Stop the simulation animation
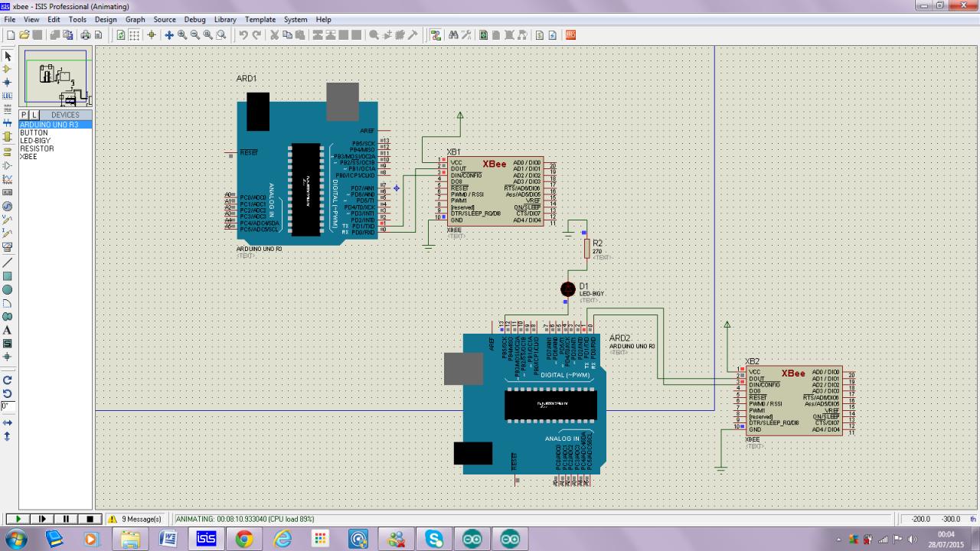Image resolution: width=980 pixels, height=551 pixels. pyautogui.click(x=89, y=519)
